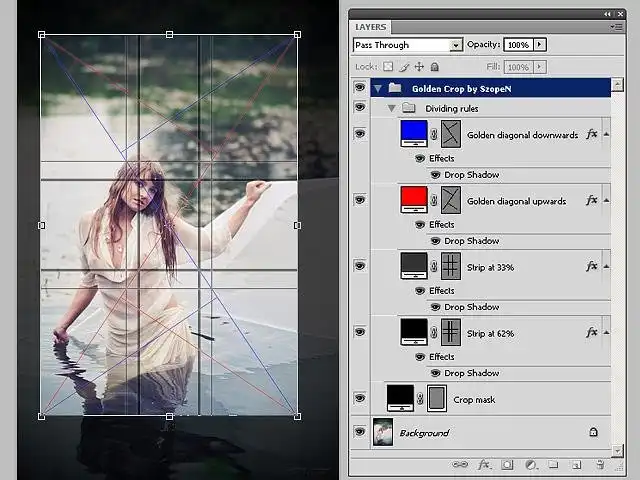Disable Effects on Strip at 62%
This screenshot has width=640, height=480.
click(420, 357)
